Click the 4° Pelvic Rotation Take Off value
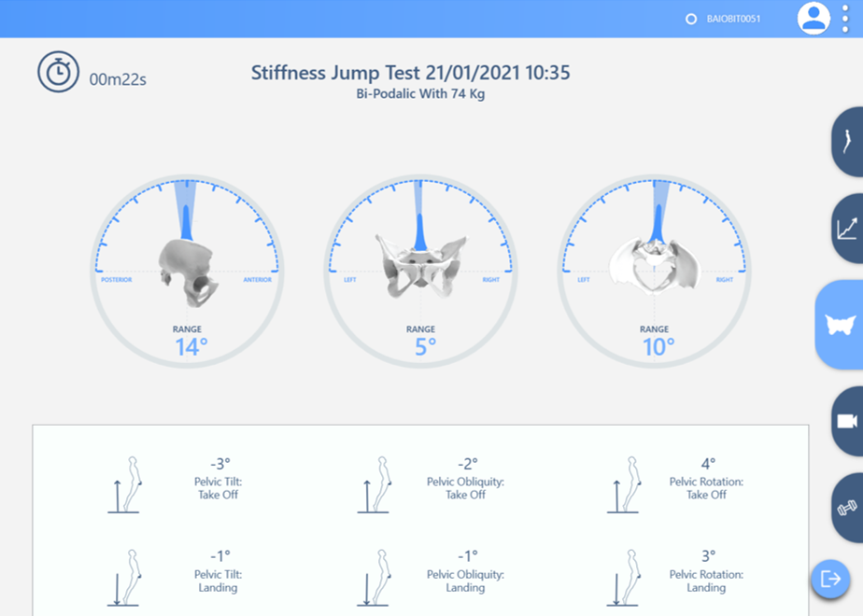The image size is (863, 616). [x=708, y=464]
